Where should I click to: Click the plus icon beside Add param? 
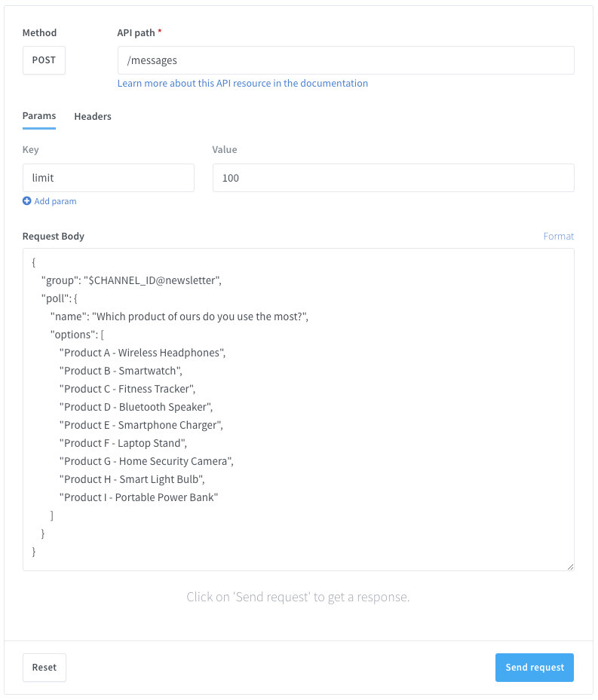point(27,201)
